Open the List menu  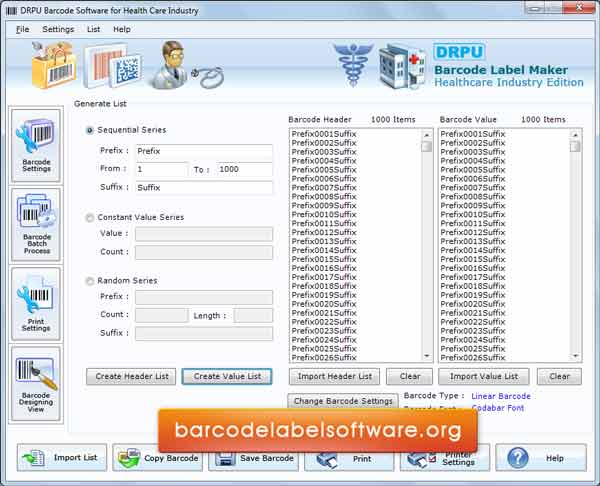coord(93,29)
